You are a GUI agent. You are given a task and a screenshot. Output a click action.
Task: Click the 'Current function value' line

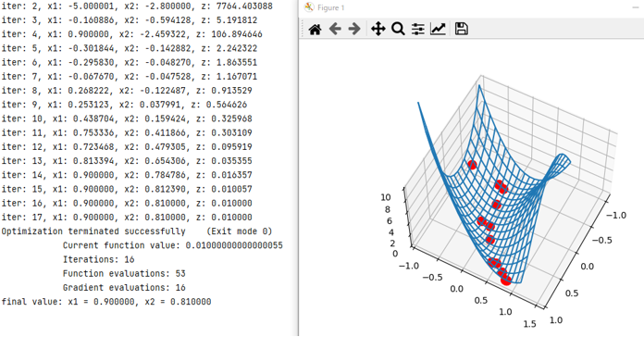[172, 245]
